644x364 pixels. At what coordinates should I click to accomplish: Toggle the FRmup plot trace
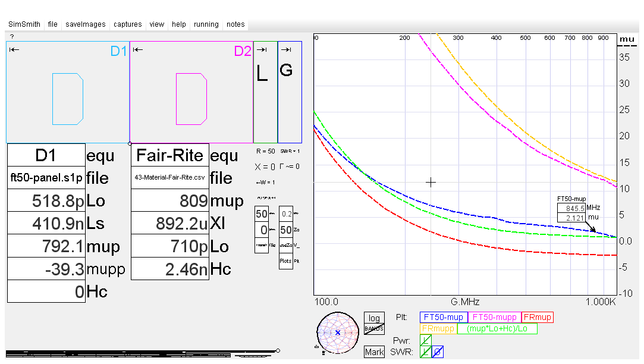(x=538, y=317)
